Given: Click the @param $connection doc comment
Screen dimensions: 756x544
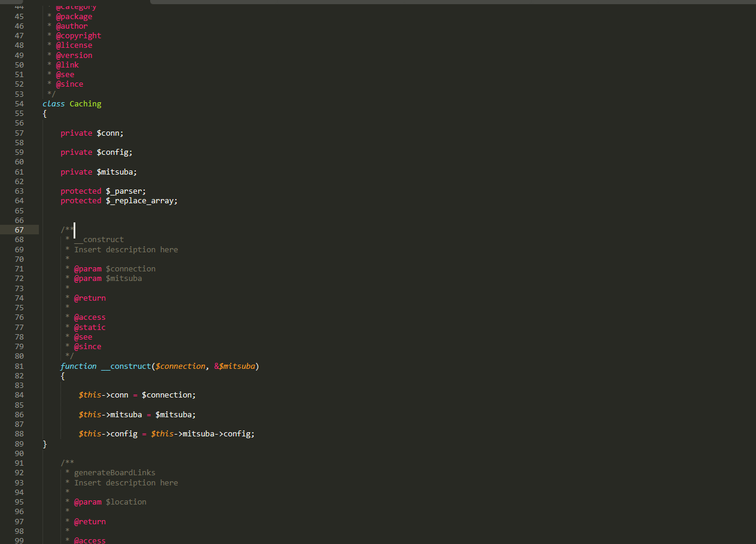Looking at the screenshot, I should coord(114,269).
